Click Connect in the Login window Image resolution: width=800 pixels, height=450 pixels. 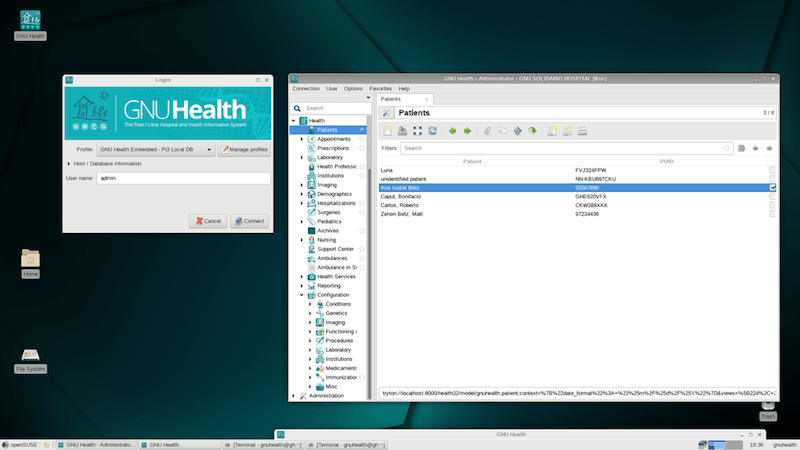tap(249, 221)
